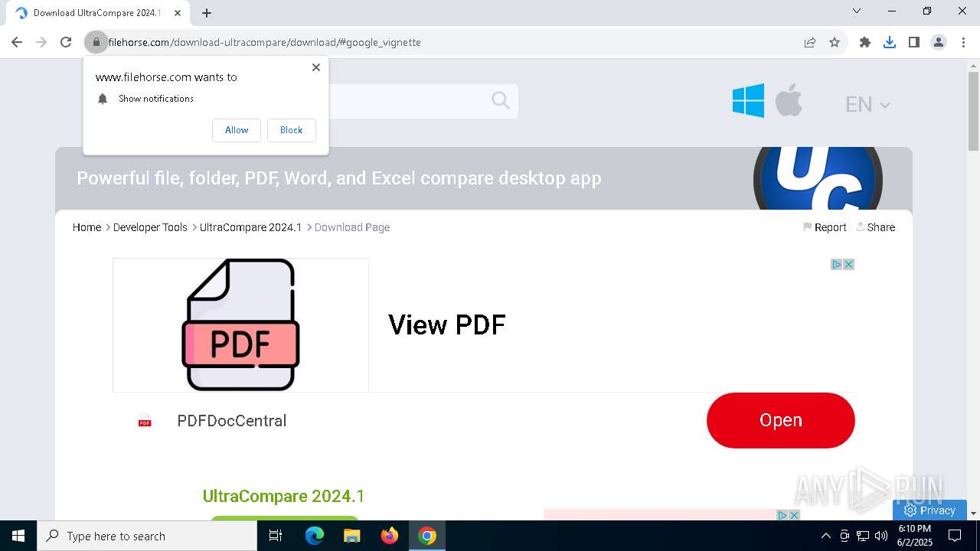Open the volume tray icon
Screen dimensions: 980x551
(x=881, y=536)
